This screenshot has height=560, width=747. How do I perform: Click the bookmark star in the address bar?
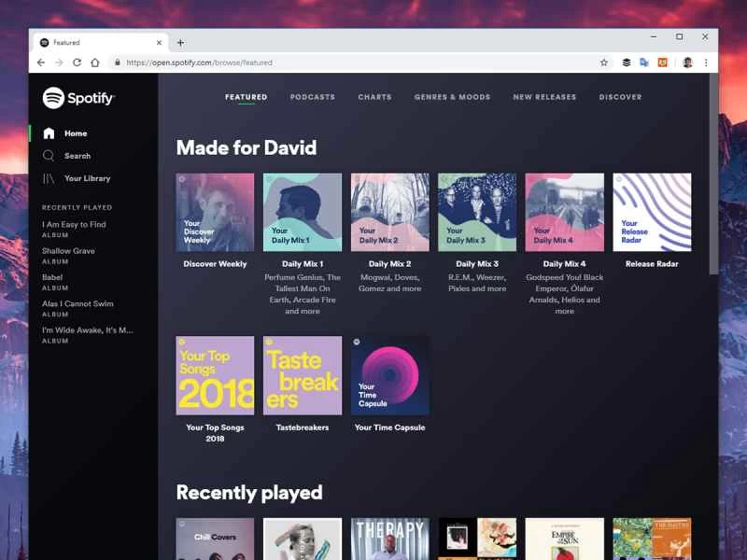(604, 63)
